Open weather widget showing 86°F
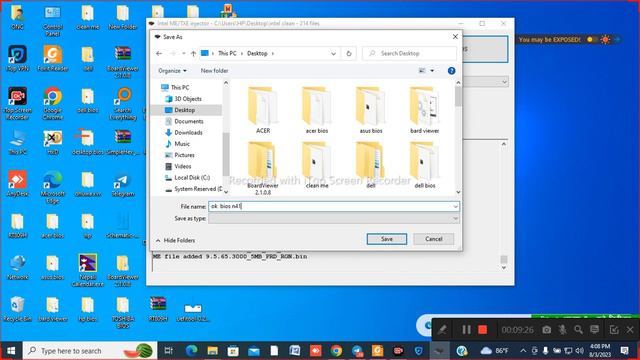This screenshot has width=640, height=360. pyautogui.click(x=494, y=351)
